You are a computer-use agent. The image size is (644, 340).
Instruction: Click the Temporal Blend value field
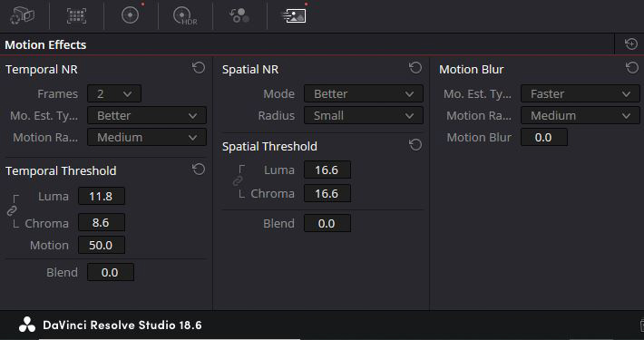111,272
